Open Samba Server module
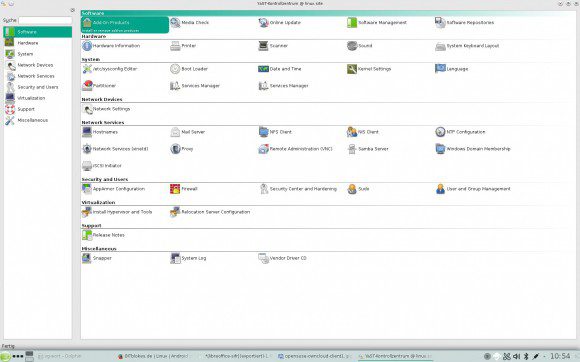 coord(368,149)
